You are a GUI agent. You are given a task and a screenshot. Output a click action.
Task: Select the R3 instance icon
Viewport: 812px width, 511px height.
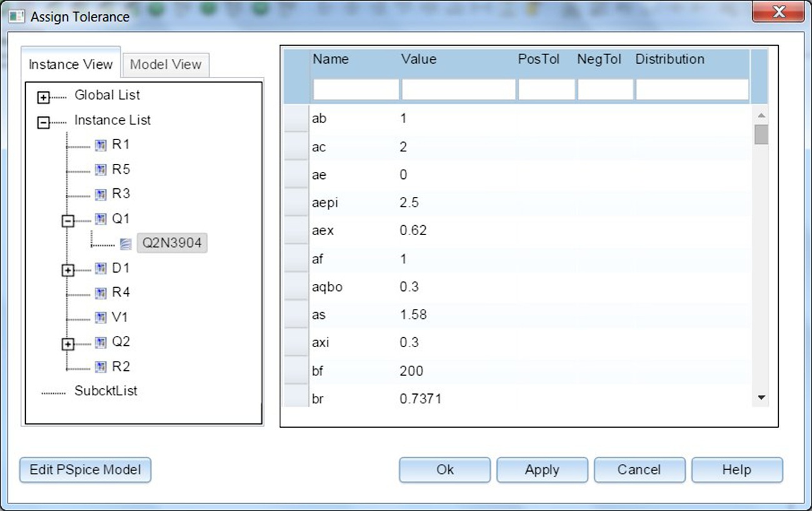(101, 195)
